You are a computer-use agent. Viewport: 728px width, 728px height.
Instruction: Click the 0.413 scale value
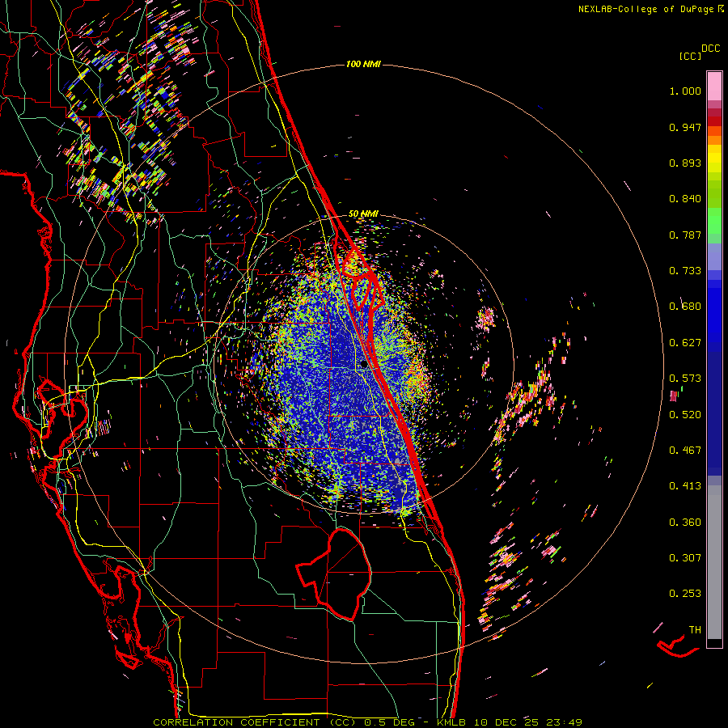point(685,486)
